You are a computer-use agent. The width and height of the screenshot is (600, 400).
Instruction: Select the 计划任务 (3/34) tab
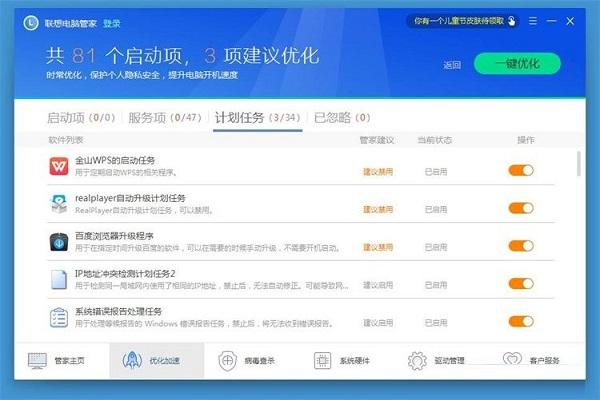(x=258, y=118)
